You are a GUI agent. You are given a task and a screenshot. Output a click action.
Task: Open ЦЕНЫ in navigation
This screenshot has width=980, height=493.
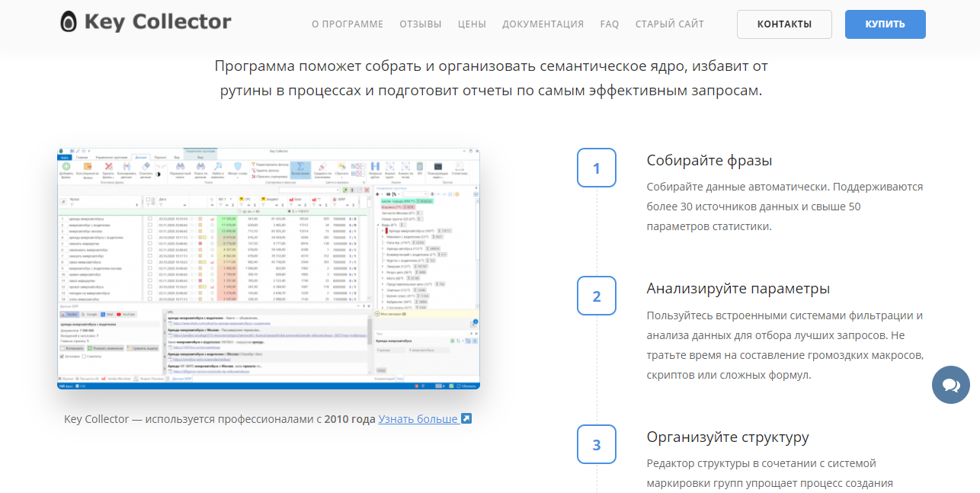pos(472,24)
